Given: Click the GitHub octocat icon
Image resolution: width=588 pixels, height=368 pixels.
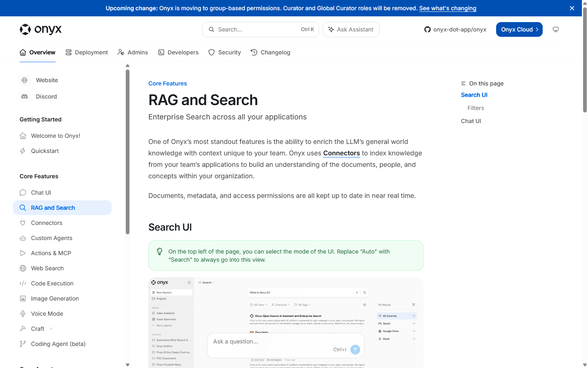Looking at the screenshot, I should tap(427, 29).
